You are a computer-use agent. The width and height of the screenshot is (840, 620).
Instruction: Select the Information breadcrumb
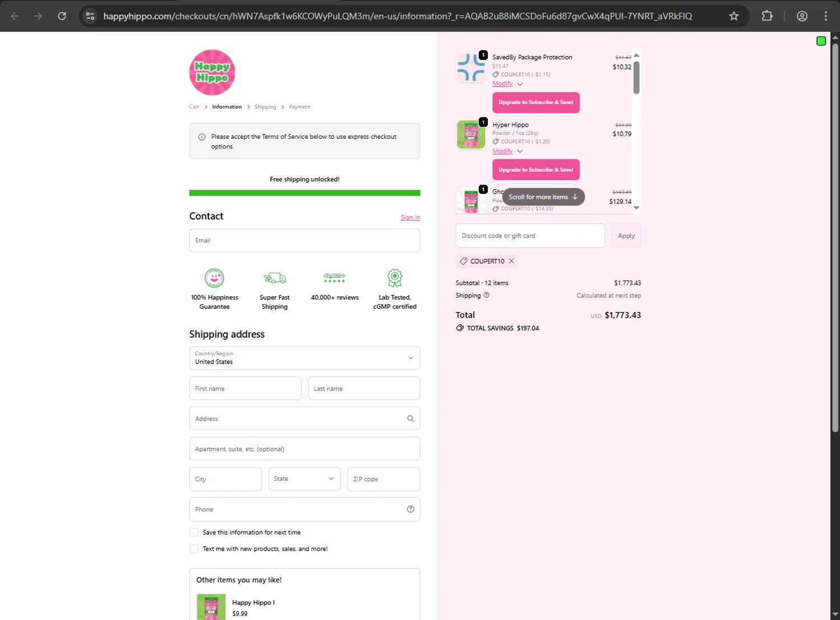pyautogui.click(x=227, y=107)
